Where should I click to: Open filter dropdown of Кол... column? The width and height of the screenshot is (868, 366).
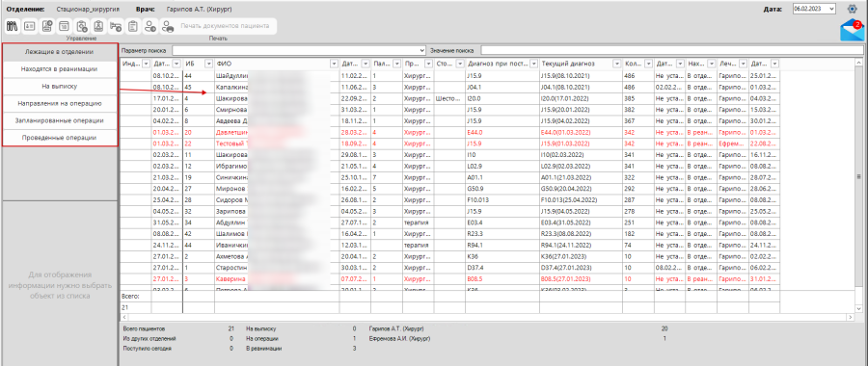coord(648,64)
